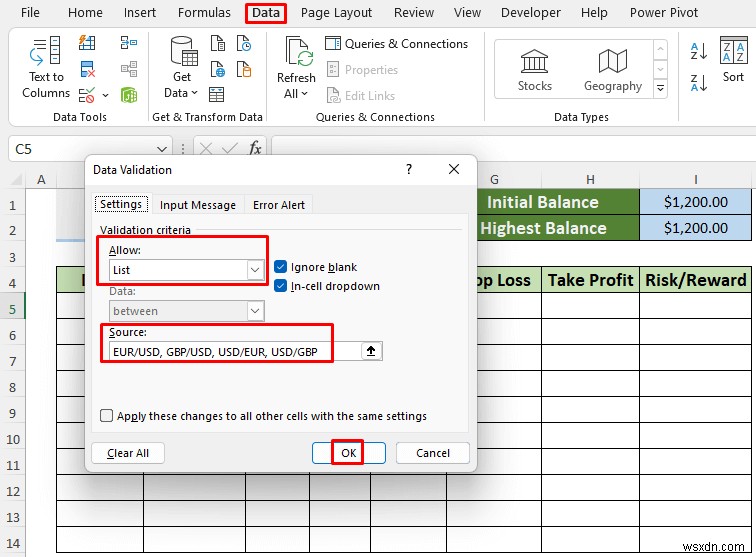Open the Error Alert tab
756x557 pixels.
point(279,205)
